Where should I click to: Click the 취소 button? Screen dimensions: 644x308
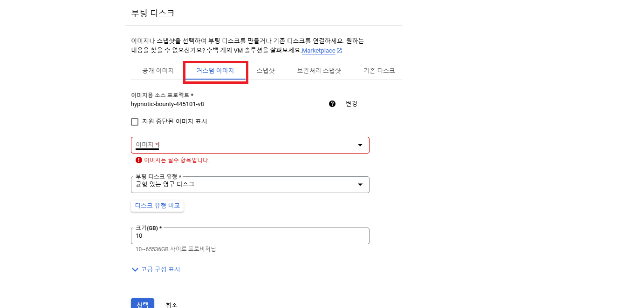tap(171, 305)
